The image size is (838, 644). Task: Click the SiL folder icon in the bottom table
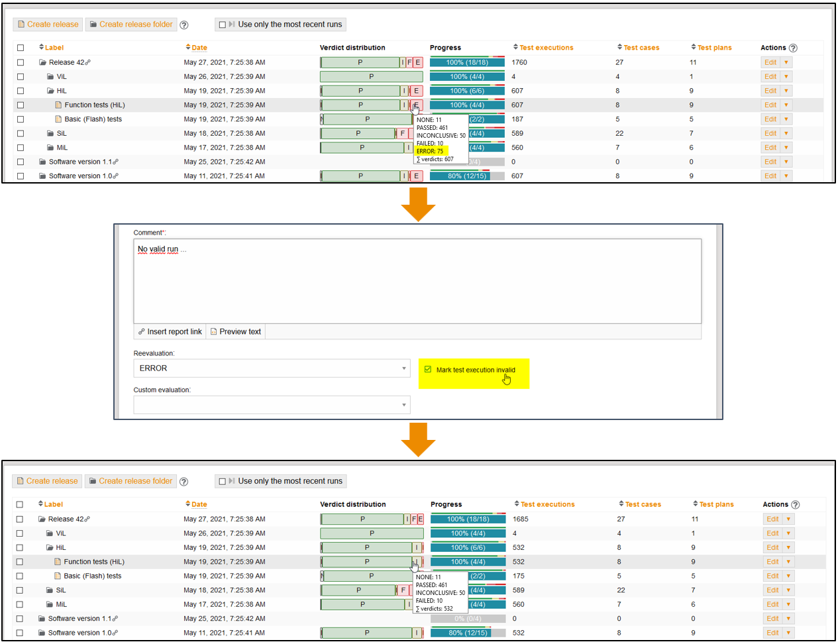click(x=50, y=590)
